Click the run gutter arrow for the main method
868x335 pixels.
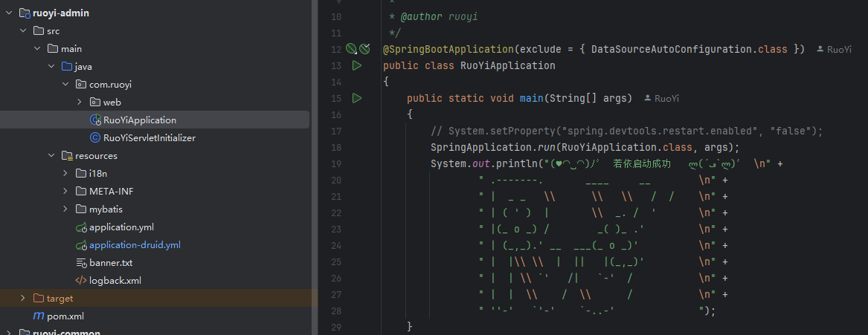pyautogui.click(x=357, y=98)
